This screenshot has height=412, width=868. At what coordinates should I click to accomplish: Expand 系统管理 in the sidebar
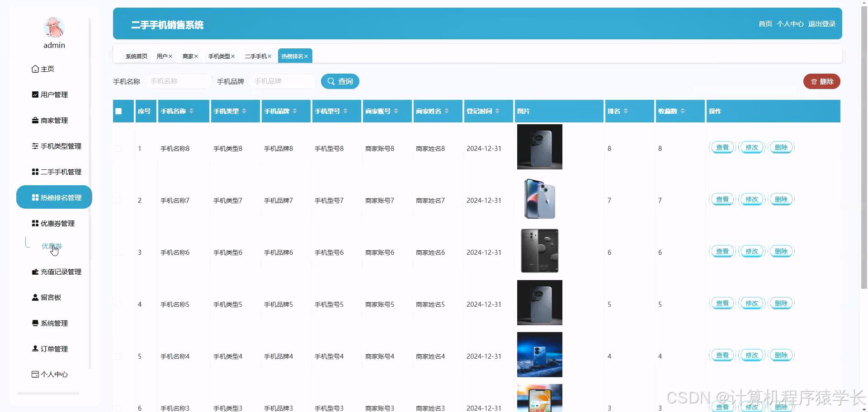coord(54,323)
